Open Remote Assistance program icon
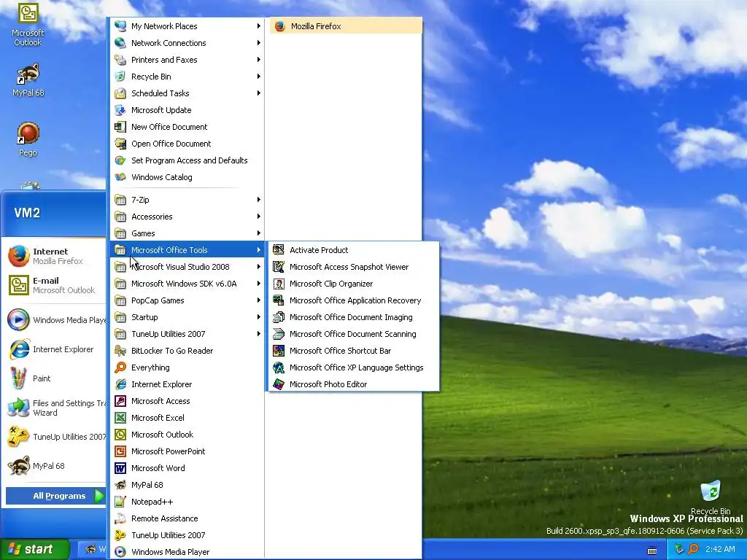 [x=120, y=518]
